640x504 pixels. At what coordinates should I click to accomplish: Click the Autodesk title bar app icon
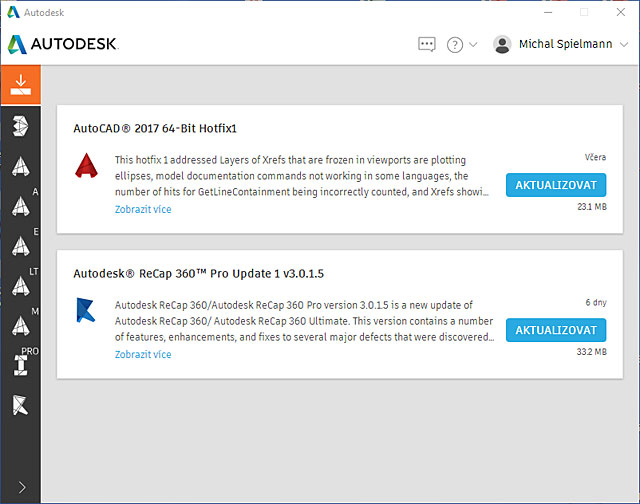13,12
